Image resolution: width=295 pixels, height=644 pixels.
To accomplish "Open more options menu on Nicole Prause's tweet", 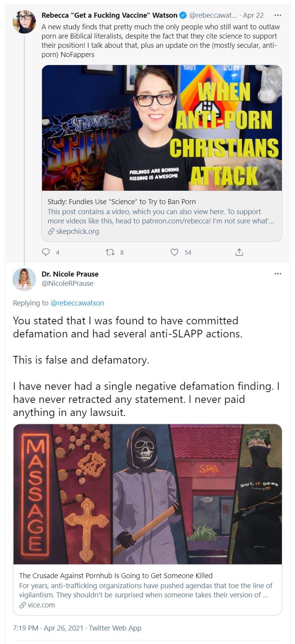I will tap(278, 274).
